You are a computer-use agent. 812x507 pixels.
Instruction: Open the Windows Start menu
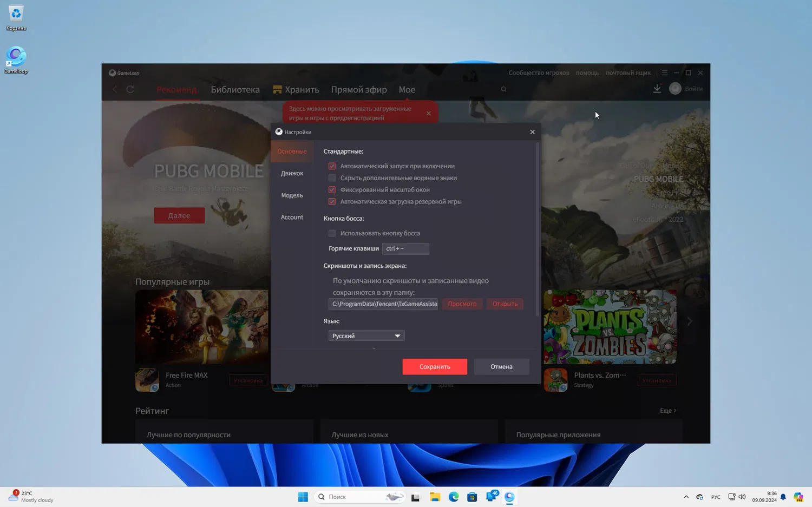coord(303,497)
